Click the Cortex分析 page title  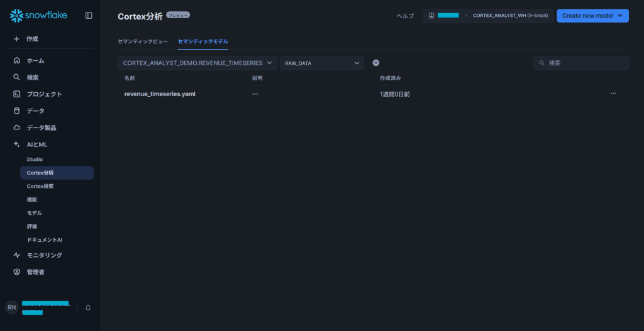click(140, 16)
